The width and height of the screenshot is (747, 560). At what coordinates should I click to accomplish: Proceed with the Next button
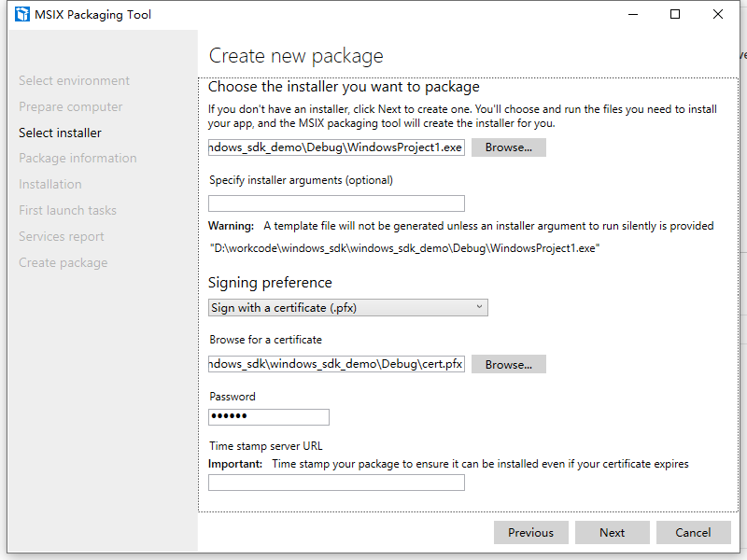613,532
